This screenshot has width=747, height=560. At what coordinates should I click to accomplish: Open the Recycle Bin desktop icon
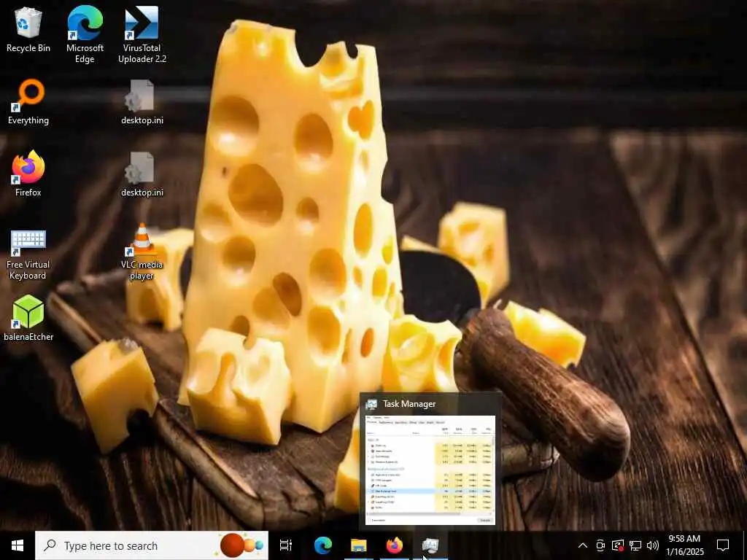click(x=28, y=29)
